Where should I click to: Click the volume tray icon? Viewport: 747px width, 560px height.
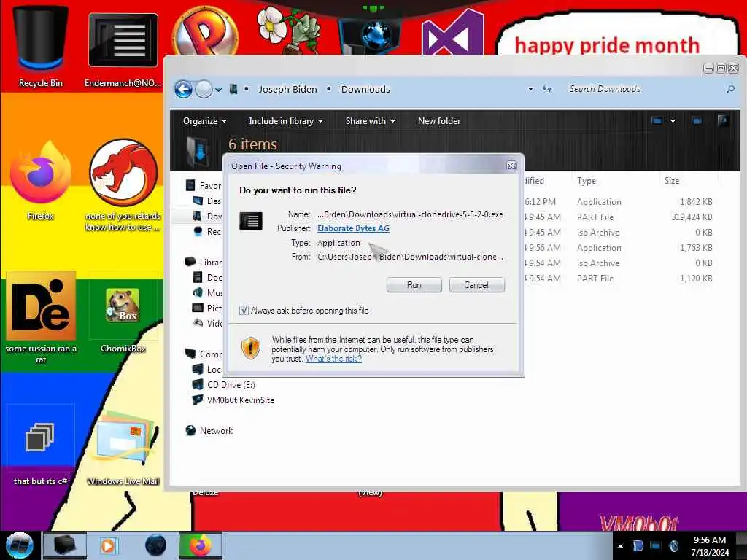[x=673, y=546]
